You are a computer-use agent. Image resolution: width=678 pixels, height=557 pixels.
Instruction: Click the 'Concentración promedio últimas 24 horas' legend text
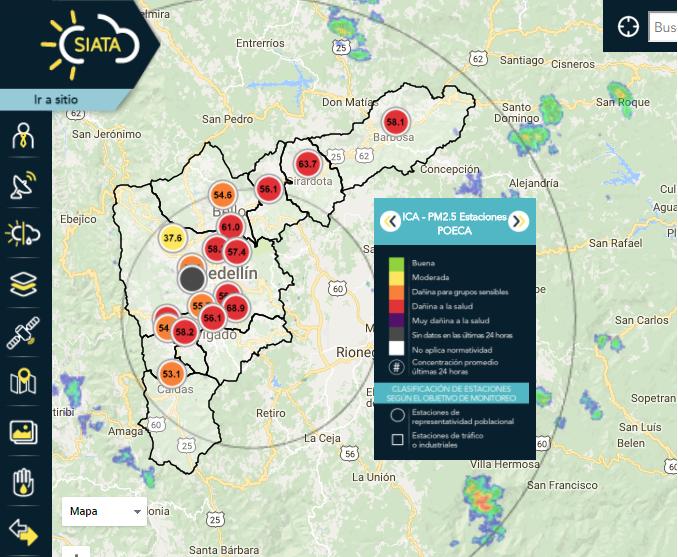point(455,367)
